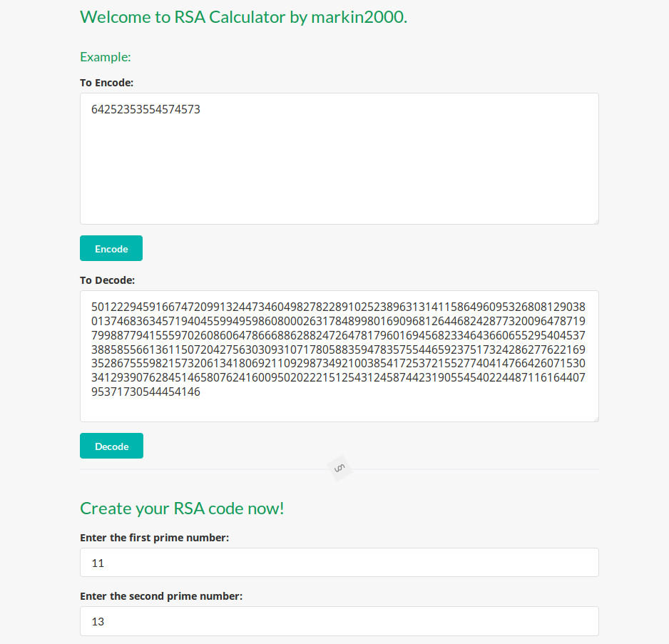Click inside the To Encode text area

[339, 157]
